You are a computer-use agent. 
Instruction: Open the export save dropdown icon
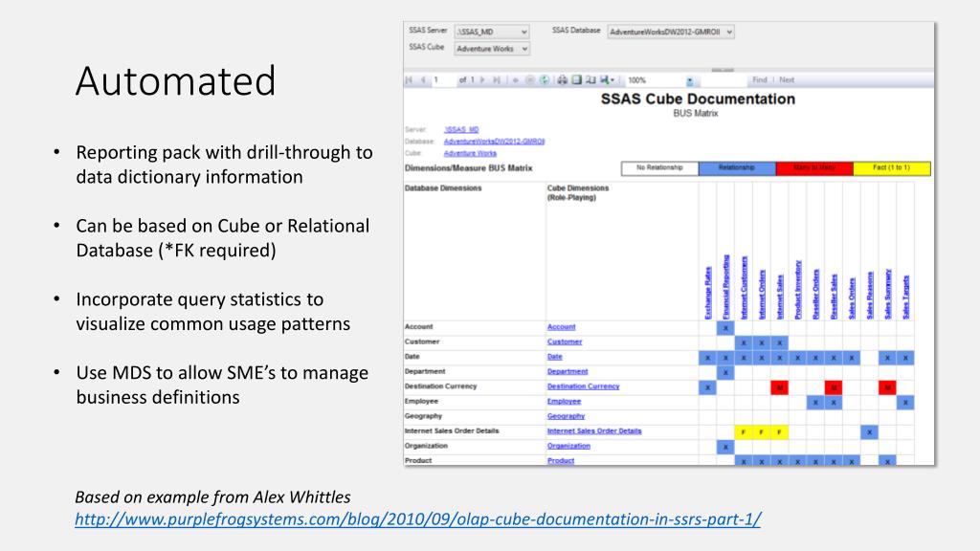tap(607, 80)
